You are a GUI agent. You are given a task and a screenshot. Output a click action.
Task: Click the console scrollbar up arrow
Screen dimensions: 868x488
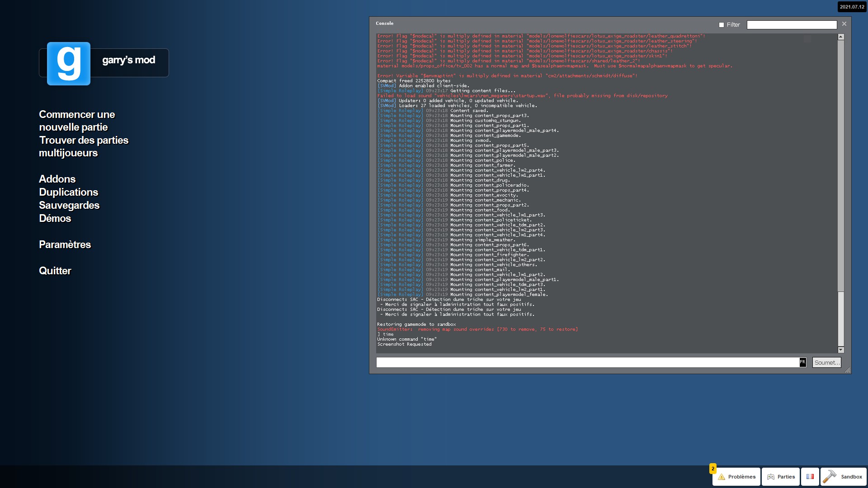coord(841,37)
